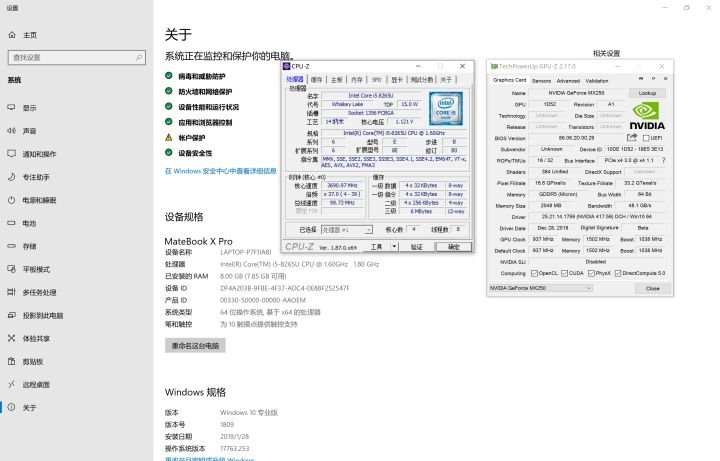This screenshot has height=461, width=720.
Task: Click GPU-Z BIOS share/export icon
Action: (632, 137)
